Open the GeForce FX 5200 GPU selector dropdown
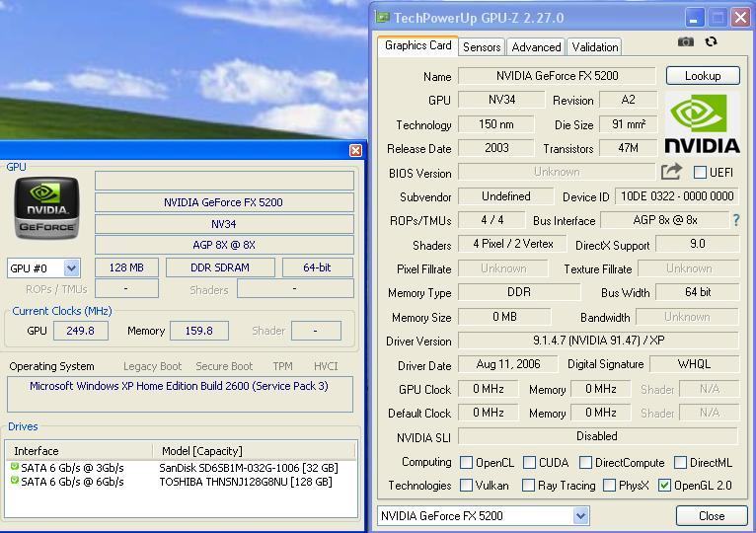 tap(580, 515)
